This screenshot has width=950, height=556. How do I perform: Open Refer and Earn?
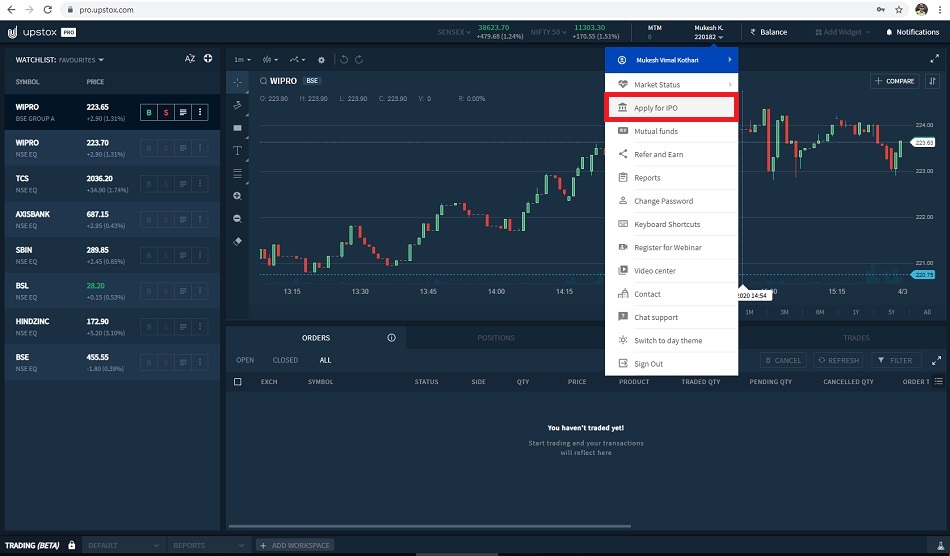click(x=671, y=154)
